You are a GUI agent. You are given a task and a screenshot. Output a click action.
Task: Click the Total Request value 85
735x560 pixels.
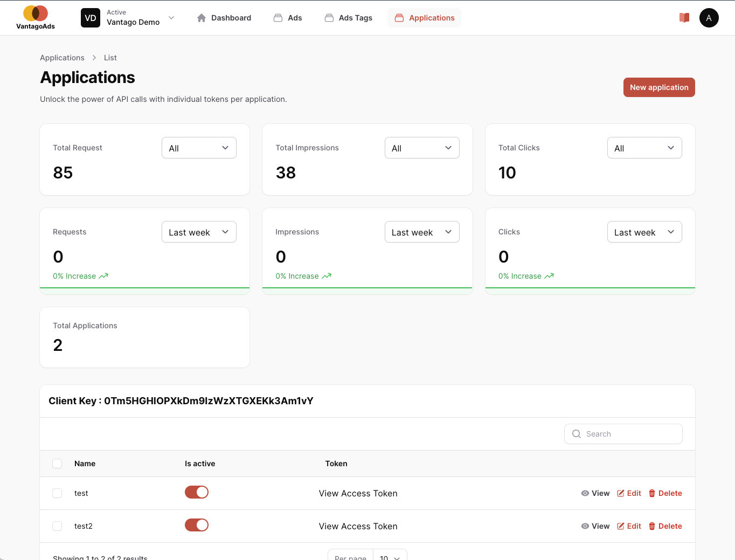[63, 172]
